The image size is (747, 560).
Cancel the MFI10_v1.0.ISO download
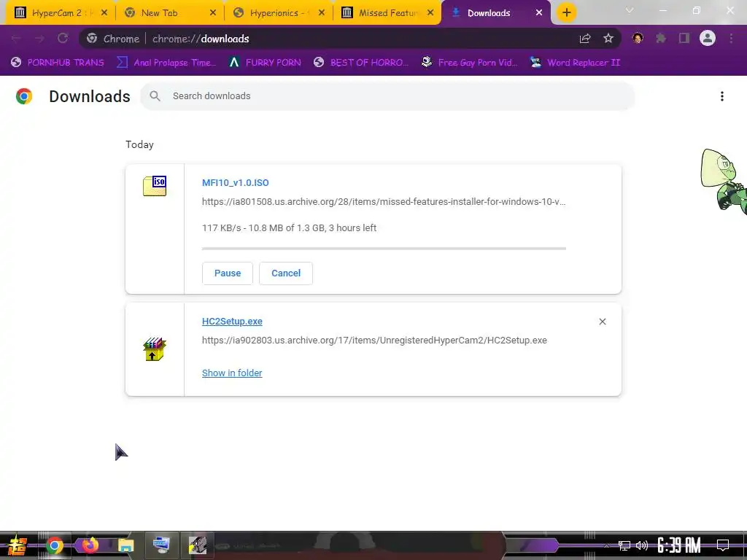coord(286,273)
